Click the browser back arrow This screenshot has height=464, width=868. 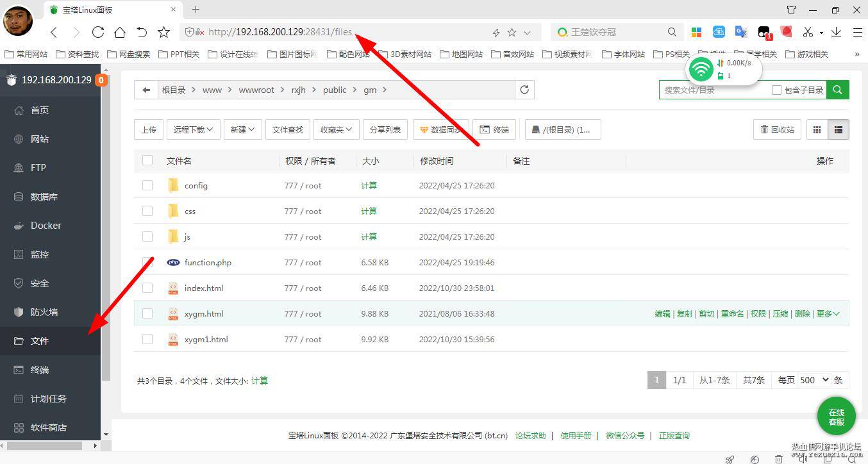pos(54,32)
